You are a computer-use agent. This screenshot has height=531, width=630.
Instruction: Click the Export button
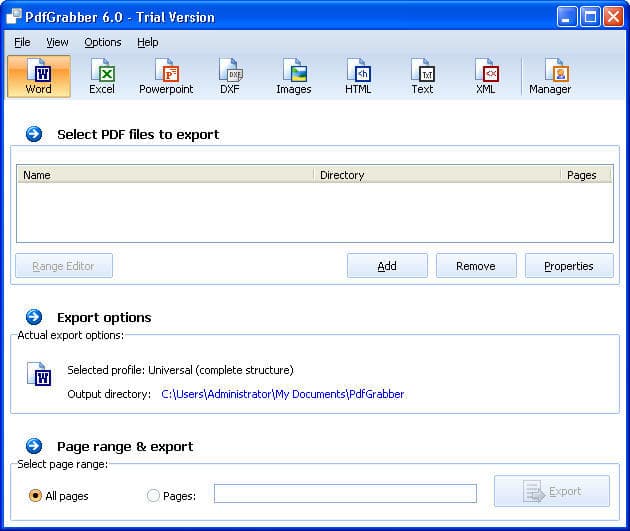coord(552,491)
